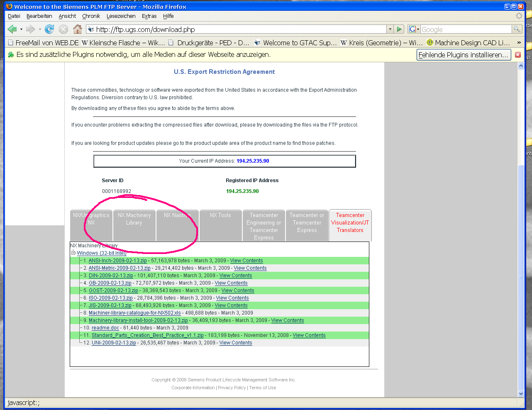The width and height of the screenshot is (532, 410).
Task: Open Machine Design CAD Library bookmark
Action: tap(468, 43)
